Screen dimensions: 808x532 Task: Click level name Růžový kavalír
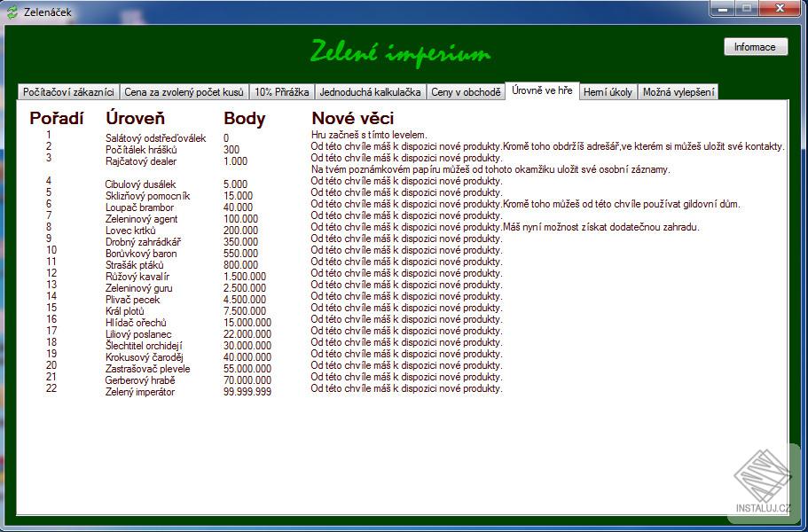pyautogui.click(x=137, y=277)
